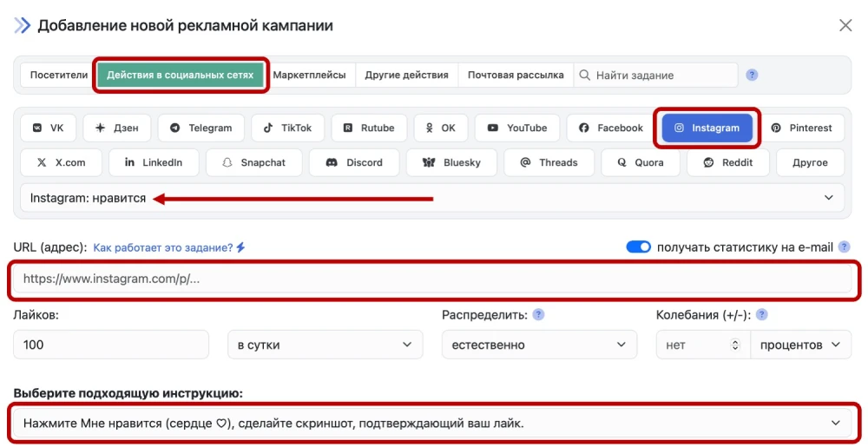This screenshot has height=447, width=868.
Task: Click the 'Другое' network button
Action: 809,162
